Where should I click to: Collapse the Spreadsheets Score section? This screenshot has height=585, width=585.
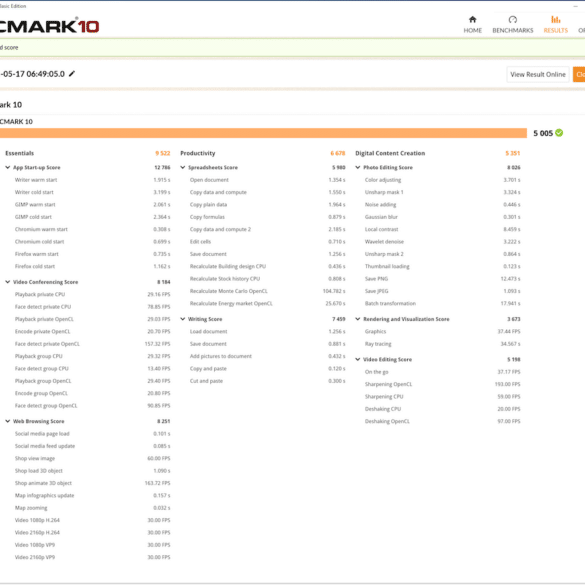pyautogui.click(x=183, y=168)
